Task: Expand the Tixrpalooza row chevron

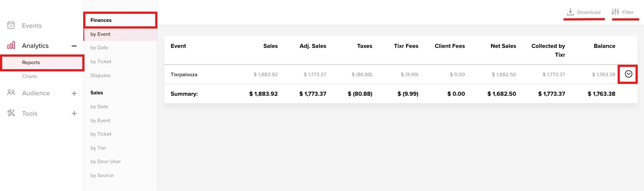Action: 628,74
